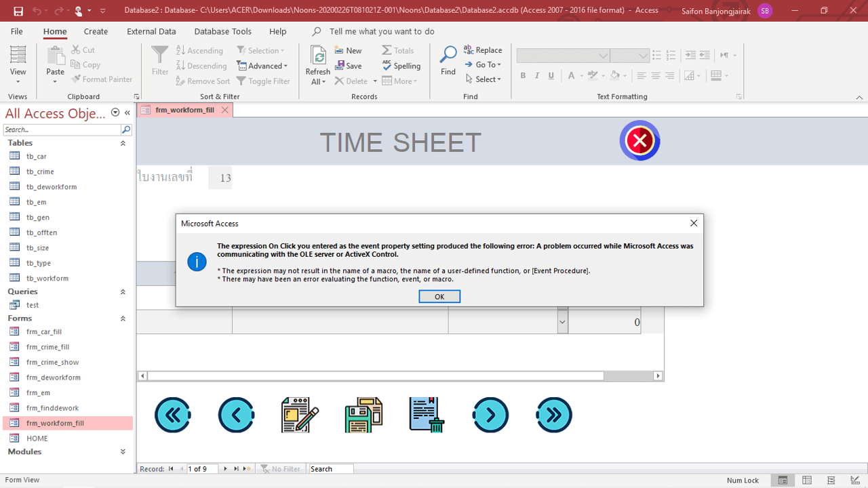Screen dimensions: 868x488
Task: Open the font color picker
Action: pos(582,76)
